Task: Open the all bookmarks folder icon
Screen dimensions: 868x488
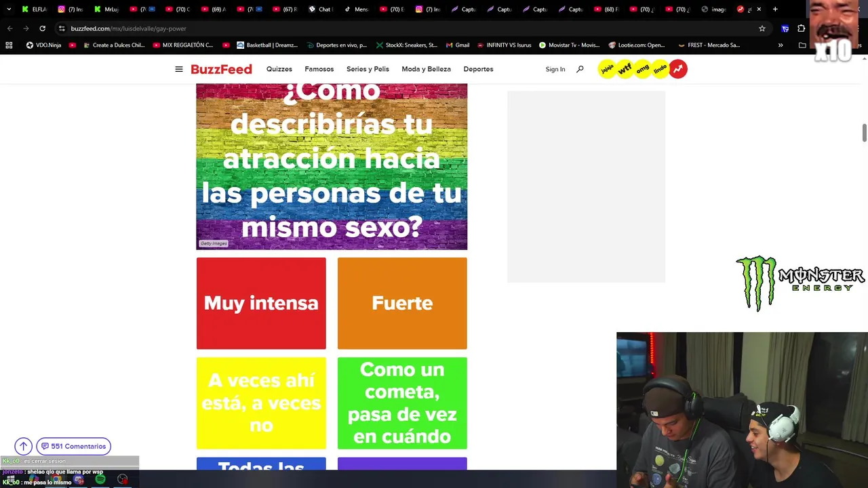Action: pyautogui.click(x=802, y=45)
